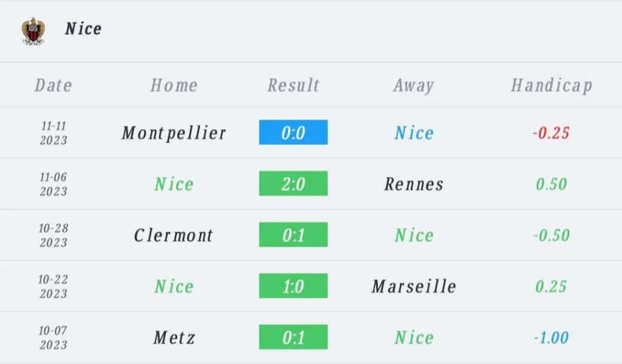Viewport: 622px width, 364px height.
Task: Open the Nice team name heading
Action: point(83,29)
